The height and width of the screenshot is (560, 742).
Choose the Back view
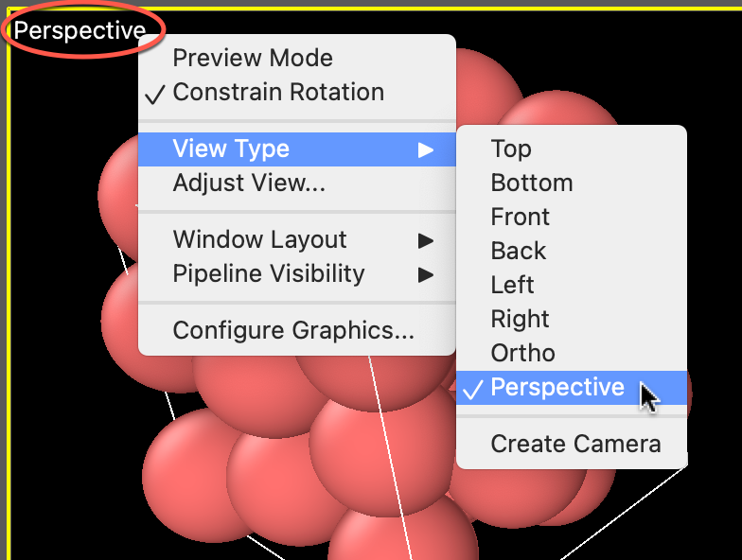(x=519, y=251)
